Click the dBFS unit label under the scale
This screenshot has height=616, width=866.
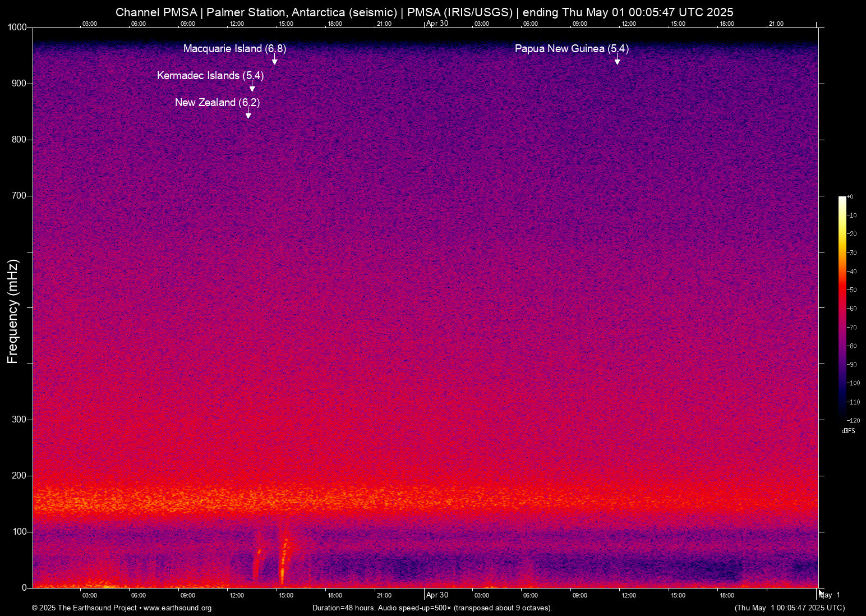[x=848, y=431]
